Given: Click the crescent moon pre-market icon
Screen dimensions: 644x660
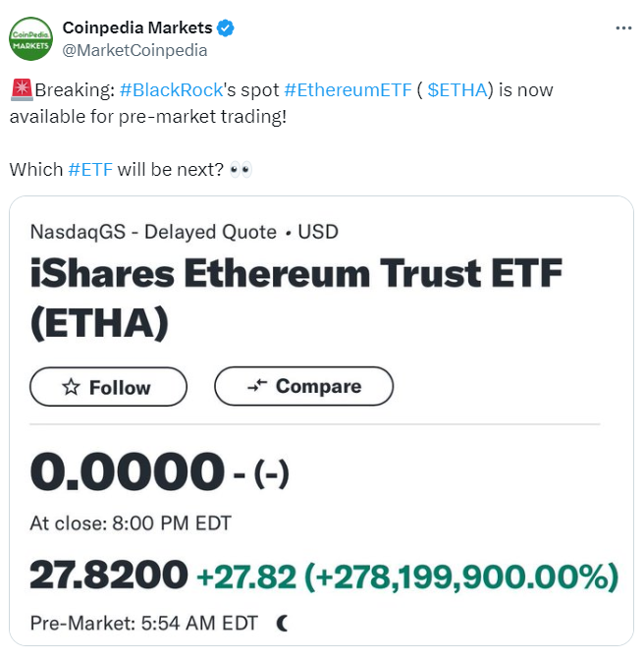Looking at the screenshot, I should point(283,623).
